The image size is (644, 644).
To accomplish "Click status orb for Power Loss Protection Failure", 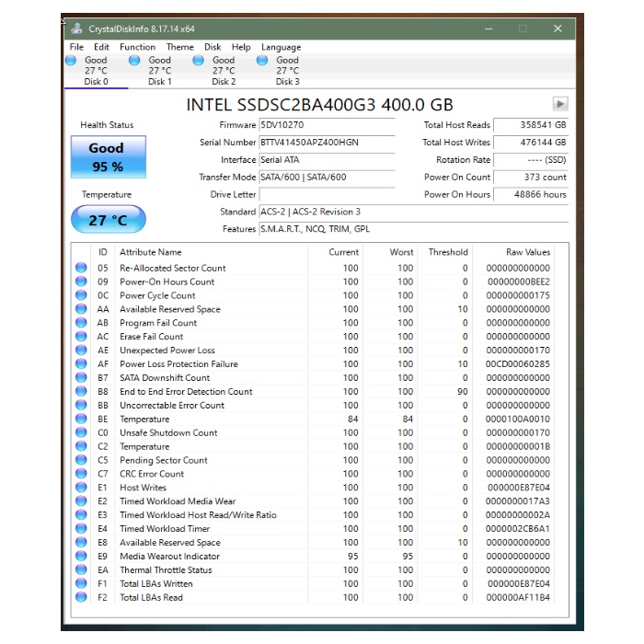I will coord(81,364).
